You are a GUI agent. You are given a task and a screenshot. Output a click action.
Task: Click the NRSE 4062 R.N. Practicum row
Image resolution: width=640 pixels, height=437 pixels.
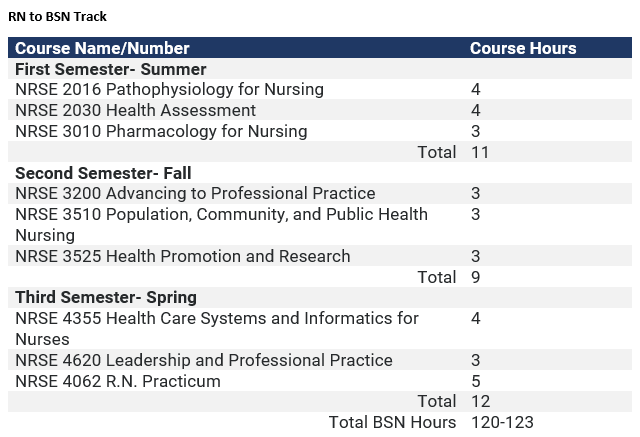click(x=118, y=381)
